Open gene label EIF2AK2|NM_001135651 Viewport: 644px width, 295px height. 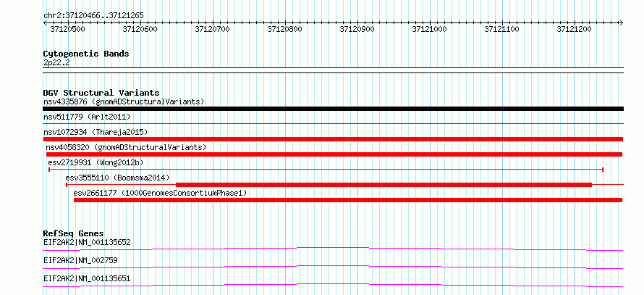point(87,278)
